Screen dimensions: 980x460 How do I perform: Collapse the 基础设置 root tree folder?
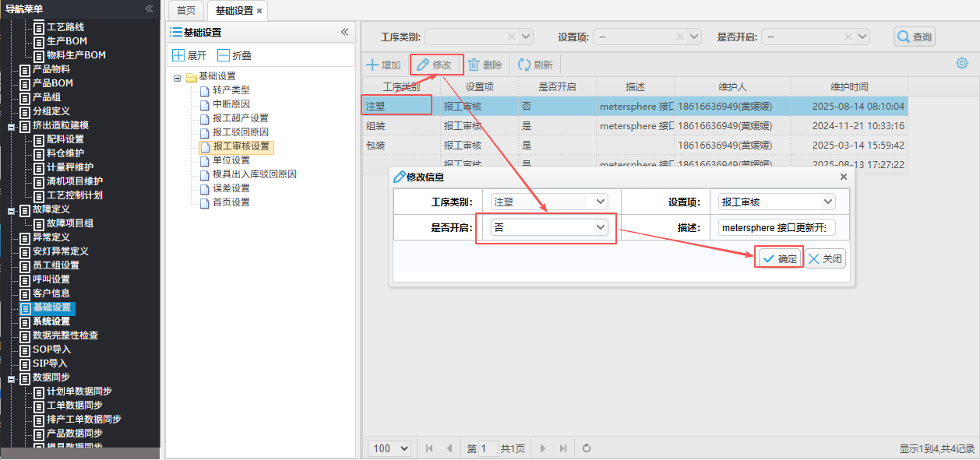click(x=178, y=77)
